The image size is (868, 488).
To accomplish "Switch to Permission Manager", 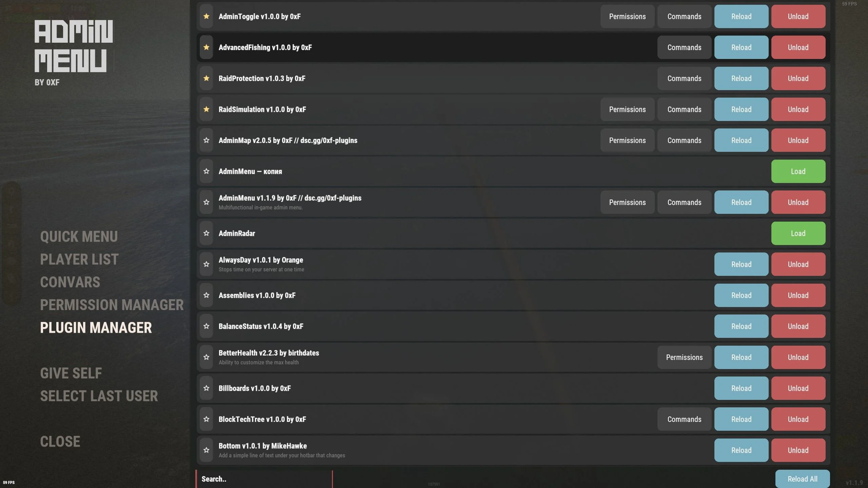I will pyautogui.click(x=112, y=305).
